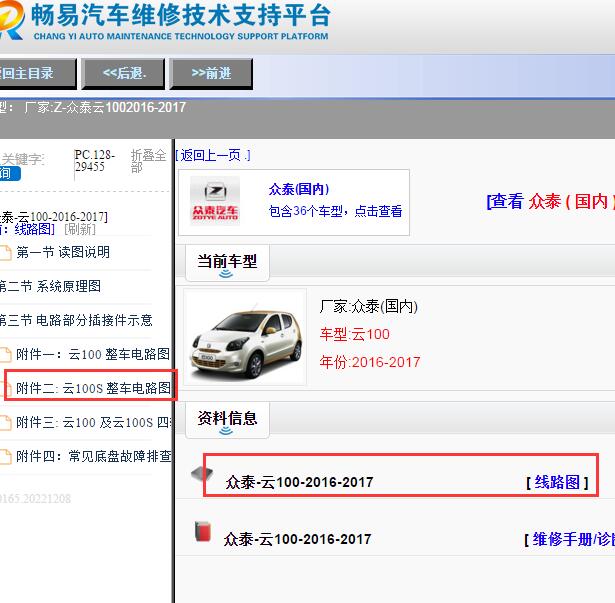The width and height of the screenshot is (615, 603).
Task: Open 附件三: 云100 及云100S entry
Action: pos(94,423)
